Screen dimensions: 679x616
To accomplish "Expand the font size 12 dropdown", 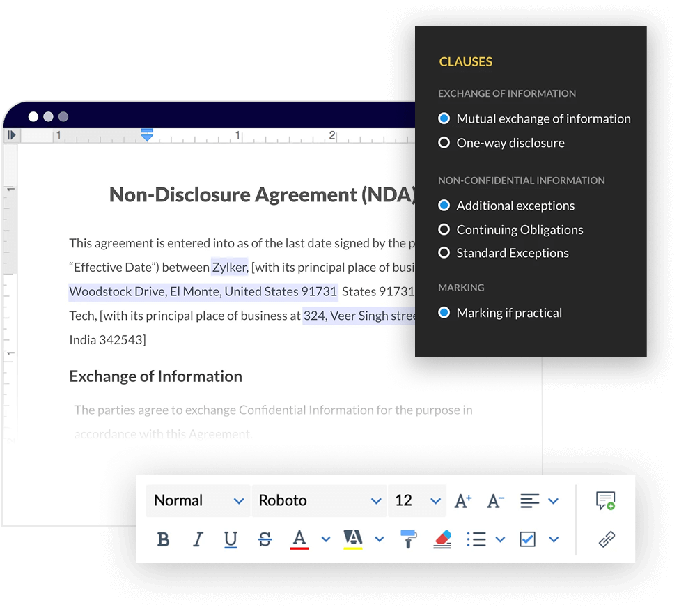I will (416, 500).
